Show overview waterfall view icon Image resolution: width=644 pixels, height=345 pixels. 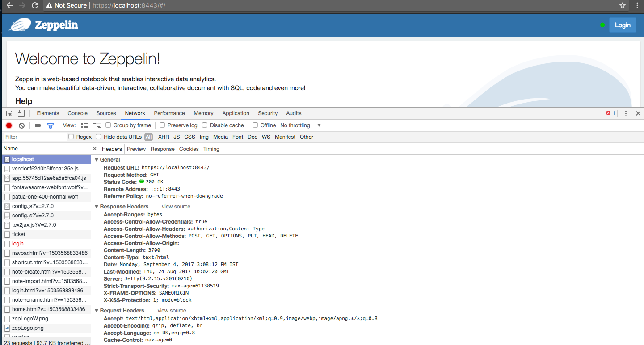pos(97,125)
